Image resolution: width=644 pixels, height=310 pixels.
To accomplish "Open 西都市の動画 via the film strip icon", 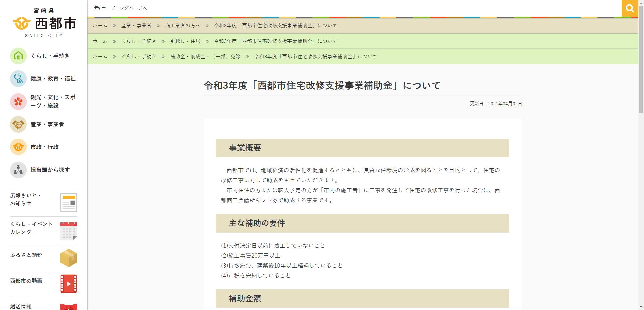I will (68, 284).
